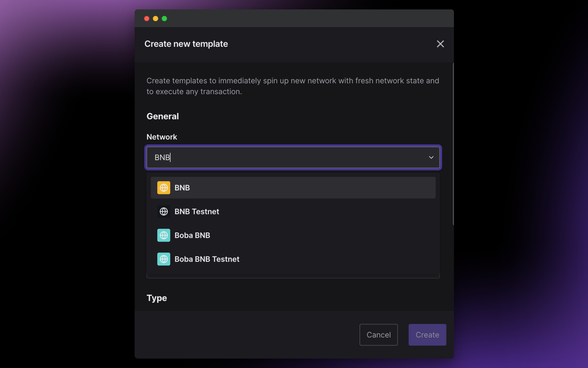This screenshot has width=588, height=368.
Task: Click the dialog's vertical scrollbar
Action: [x=453, y=144]
